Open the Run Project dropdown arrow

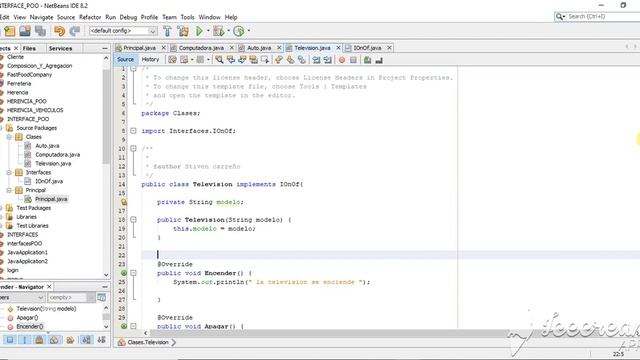208,31
